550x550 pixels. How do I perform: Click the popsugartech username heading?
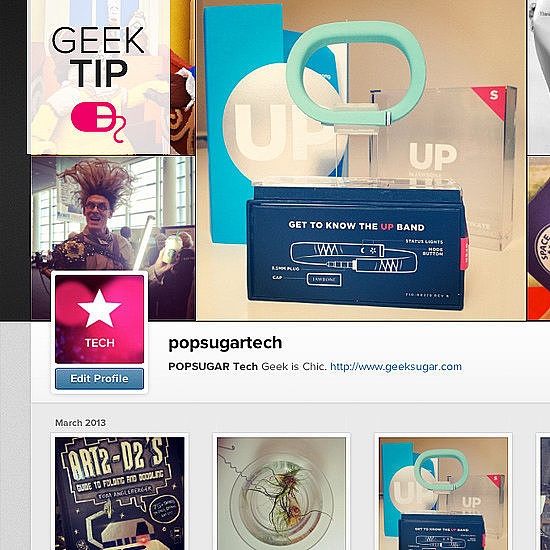click(x=225, y=343)
